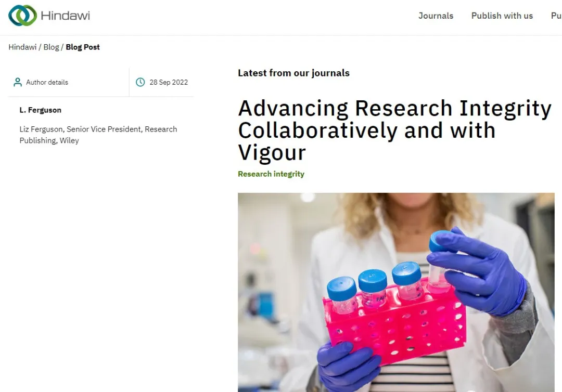Click the clock icon next to the date
562x392 pixels.
[x=140, y=82]
